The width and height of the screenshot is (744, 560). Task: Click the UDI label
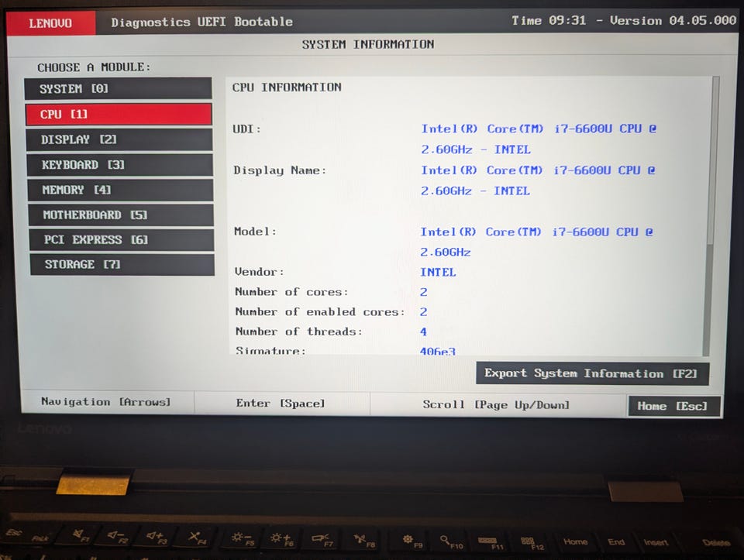tap(246, 129)
